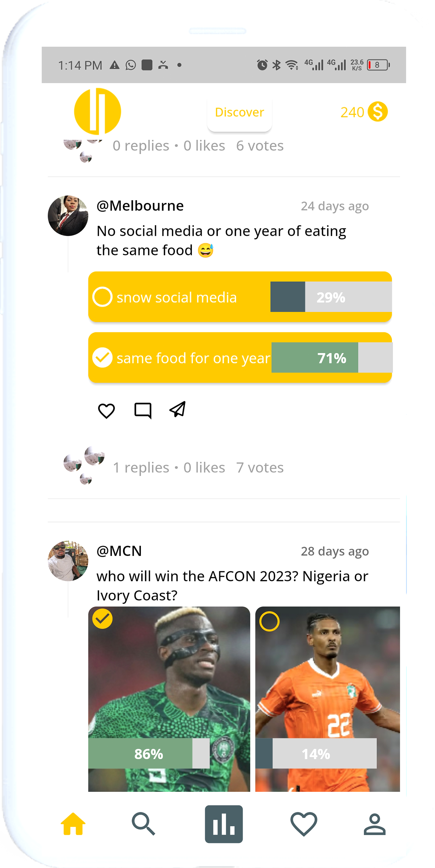The image size is (435, 868).
Task: Toggle the 'same food for one year' checked option
Action: click(102, 357)
